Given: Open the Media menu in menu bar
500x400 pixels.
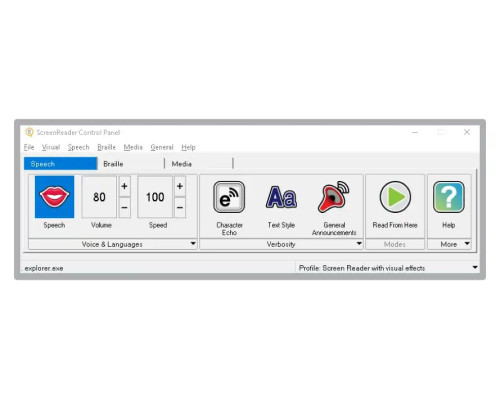Looking at the screenshot, I should 133,147.
